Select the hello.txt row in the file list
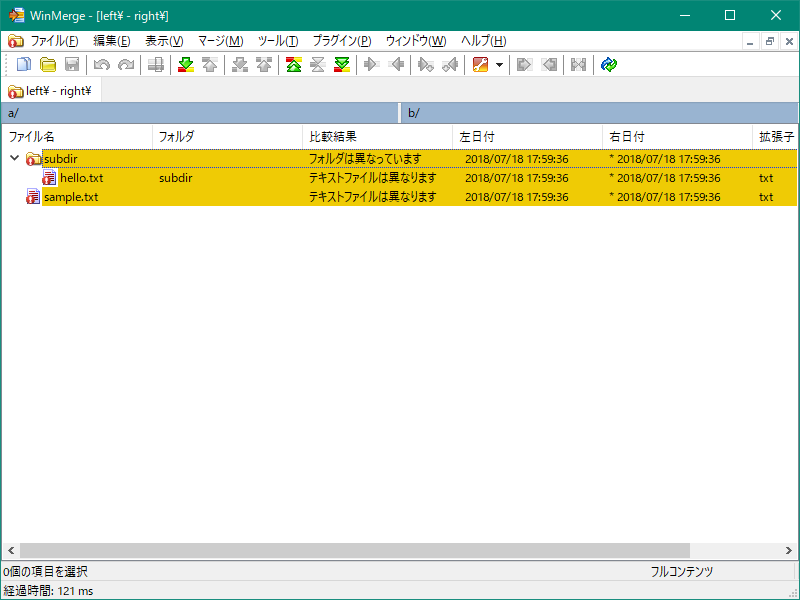This screenshot has width=800, height=600. [80, 177]
